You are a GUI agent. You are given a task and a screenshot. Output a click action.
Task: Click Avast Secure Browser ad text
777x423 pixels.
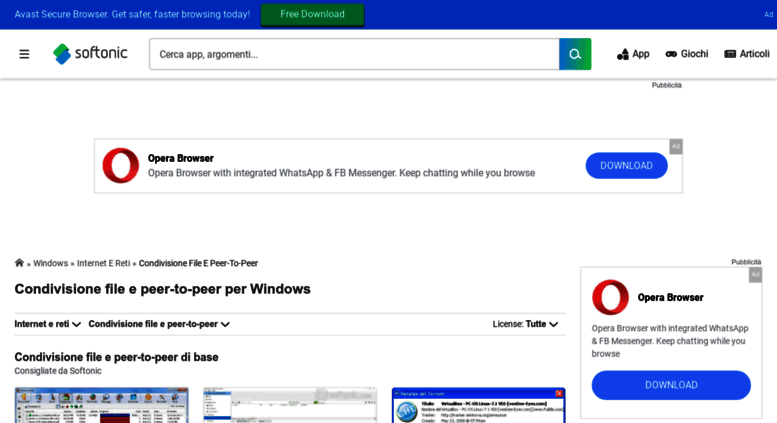(x=132, y=14)
